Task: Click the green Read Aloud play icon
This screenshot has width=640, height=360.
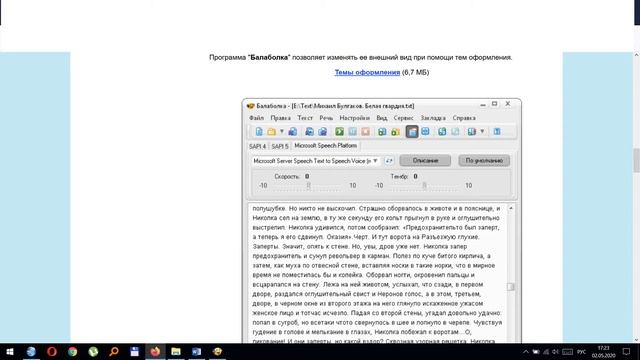Action: tap(339, 131)
